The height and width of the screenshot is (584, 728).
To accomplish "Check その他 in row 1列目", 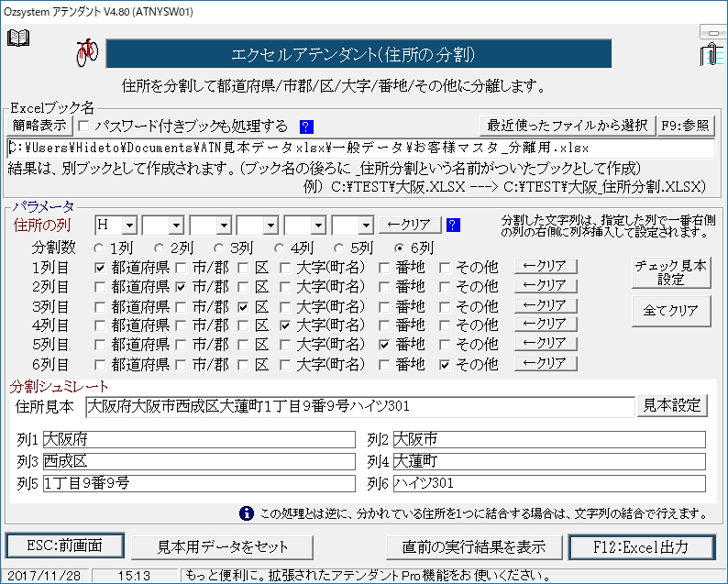I will coord(445,268).
